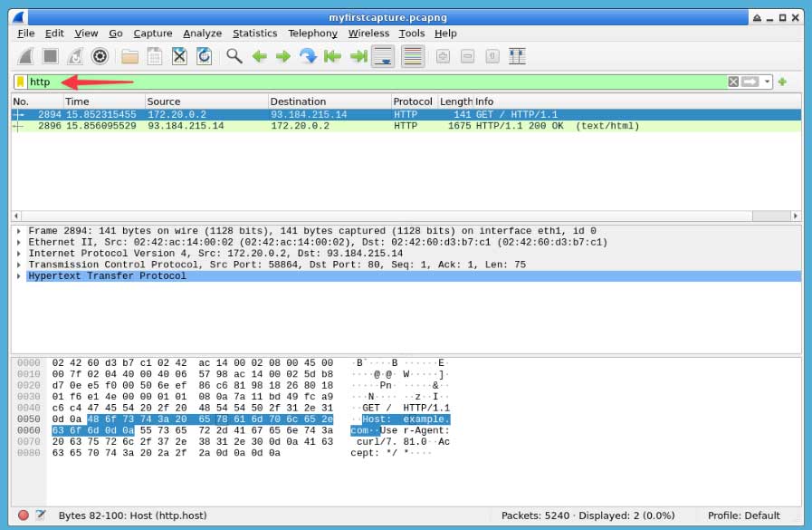Open the Go menu
812x530 pixels.
click(x=116, y=34)
